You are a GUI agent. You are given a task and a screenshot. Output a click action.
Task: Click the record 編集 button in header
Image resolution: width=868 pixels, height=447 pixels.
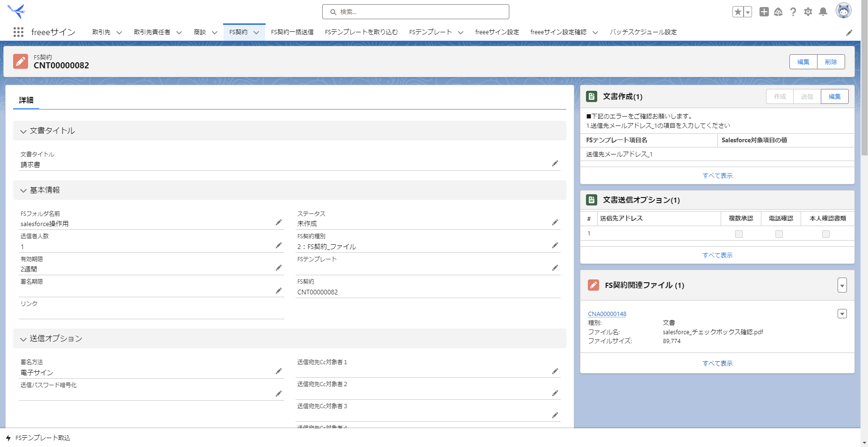[x=803, y=62]
